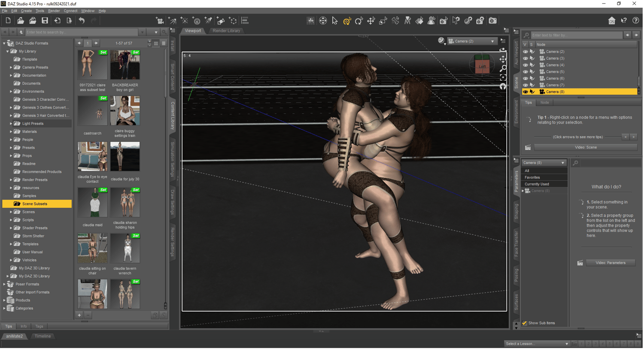644x352 pixels.
Task: Click the Content Library search text field
Action: [82, 32]
